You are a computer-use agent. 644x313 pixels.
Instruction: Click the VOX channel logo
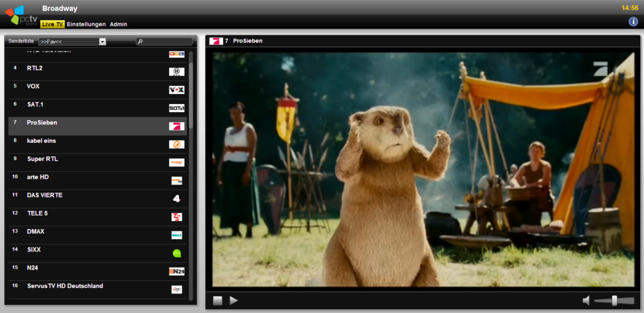pos(177,90)
